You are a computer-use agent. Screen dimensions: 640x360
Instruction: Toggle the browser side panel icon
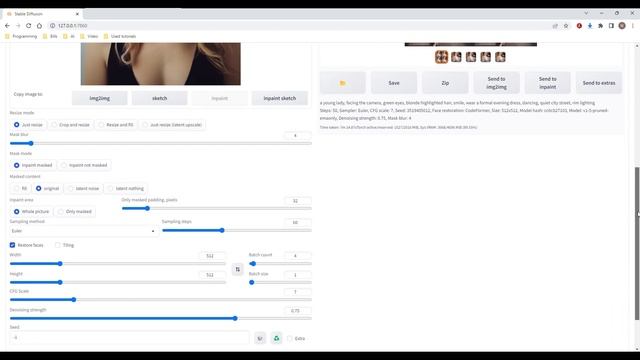pos(611,26)
